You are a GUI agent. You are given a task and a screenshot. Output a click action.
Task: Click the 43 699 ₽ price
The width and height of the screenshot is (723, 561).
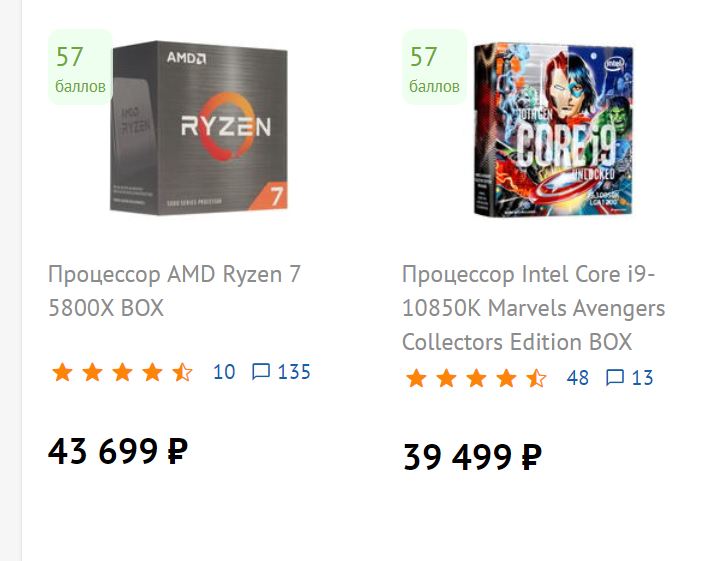(117, 452)
